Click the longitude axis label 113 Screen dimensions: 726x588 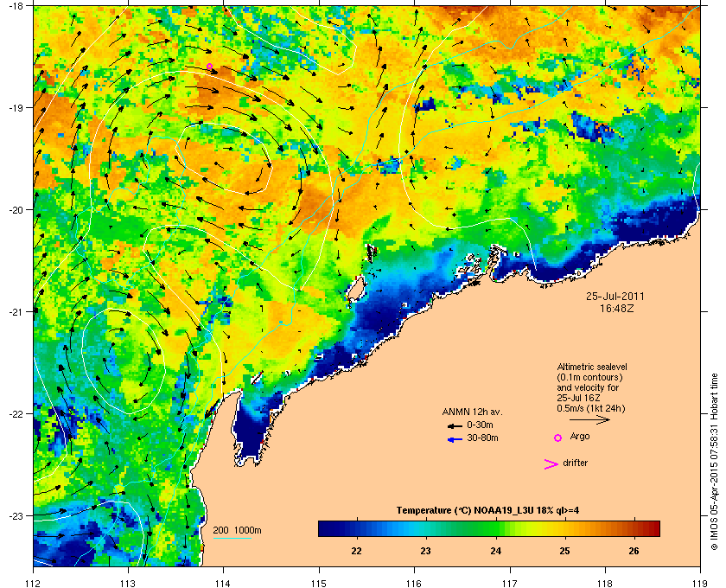pos(128,584)
